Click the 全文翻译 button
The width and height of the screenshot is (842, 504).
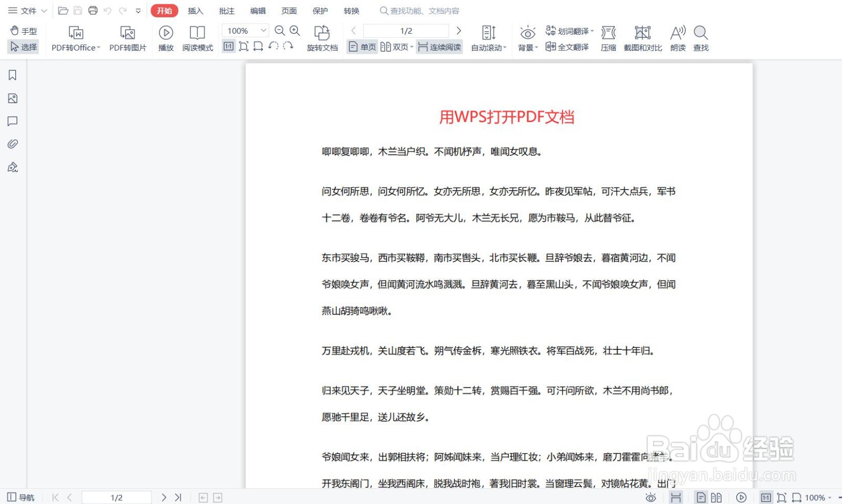[567, 47]
